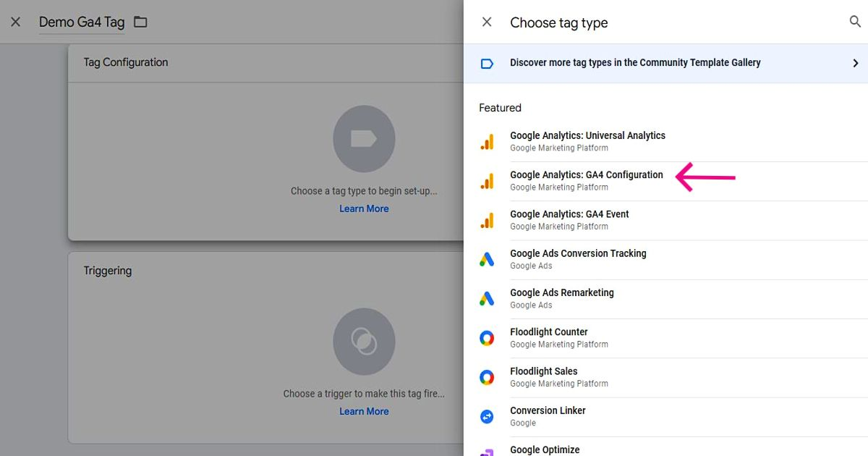Image resolution: width=868 pixels, height=456 pixels.
Task: Click the Choose tag type panel title
Action: click(x=559, y=22)
